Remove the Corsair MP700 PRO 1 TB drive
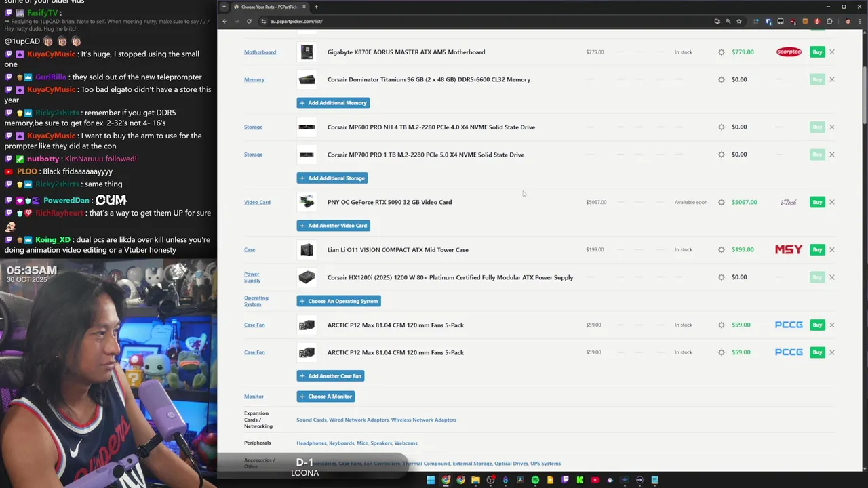The height and width of the screenshot is (488, 868). (832, 155)
